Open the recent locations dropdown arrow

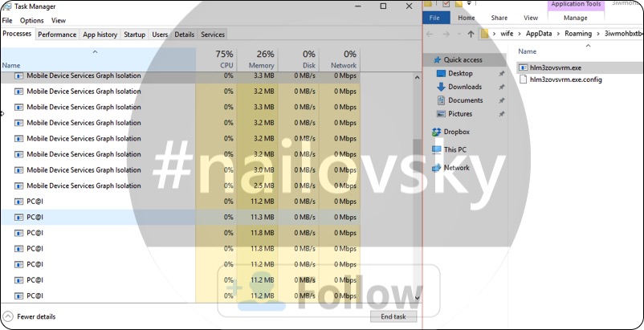[x=458, y=35]
